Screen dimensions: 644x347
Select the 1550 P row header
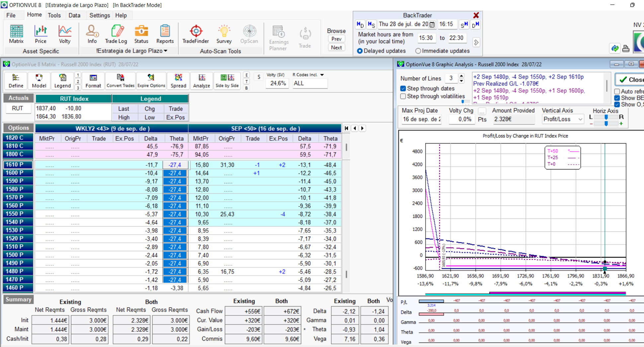[x=18, y=214]
